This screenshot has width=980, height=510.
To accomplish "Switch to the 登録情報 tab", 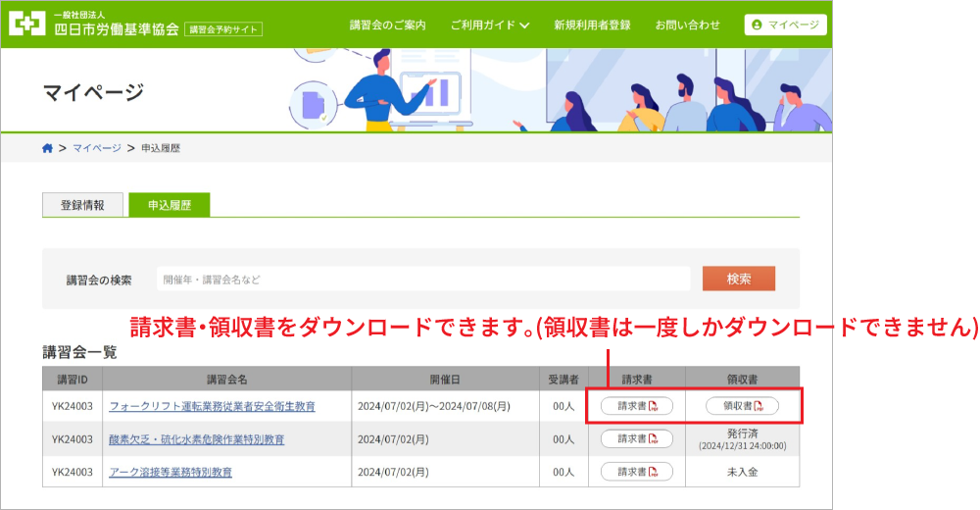I will click(83, 205).
